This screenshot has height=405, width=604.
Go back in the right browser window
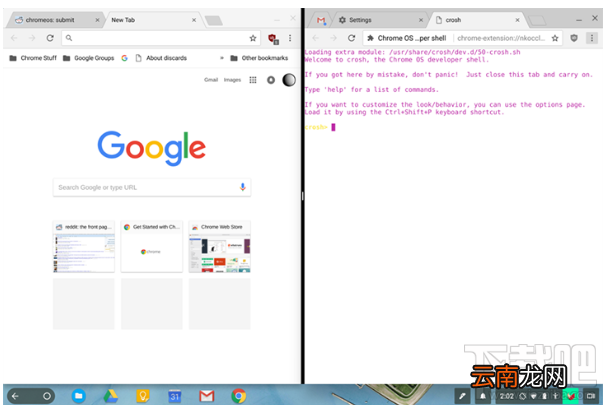pyautogui.click(x=316, y=38)
